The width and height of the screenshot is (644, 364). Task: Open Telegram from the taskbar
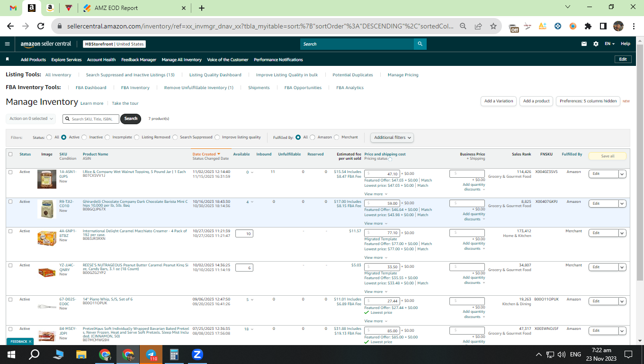(x=151, y=355)
